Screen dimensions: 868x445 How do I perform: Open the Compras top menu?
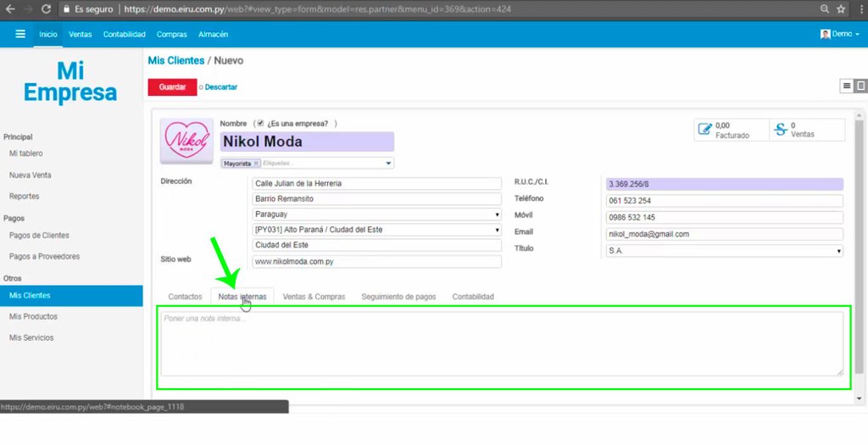point(171,34)
